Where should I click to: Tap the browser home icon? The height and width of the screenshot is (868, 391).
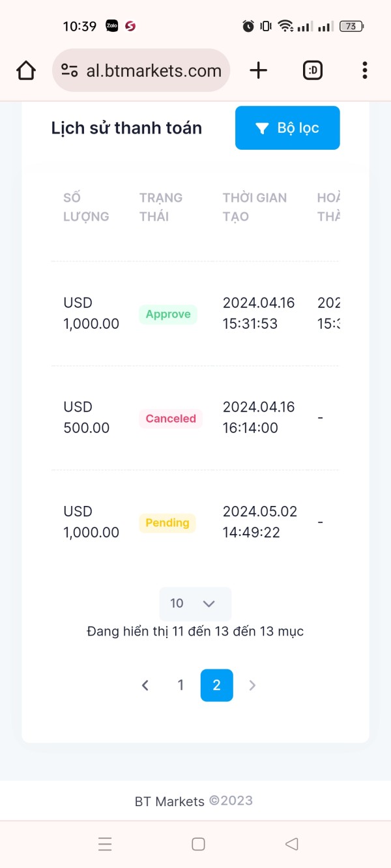[26, 70]
